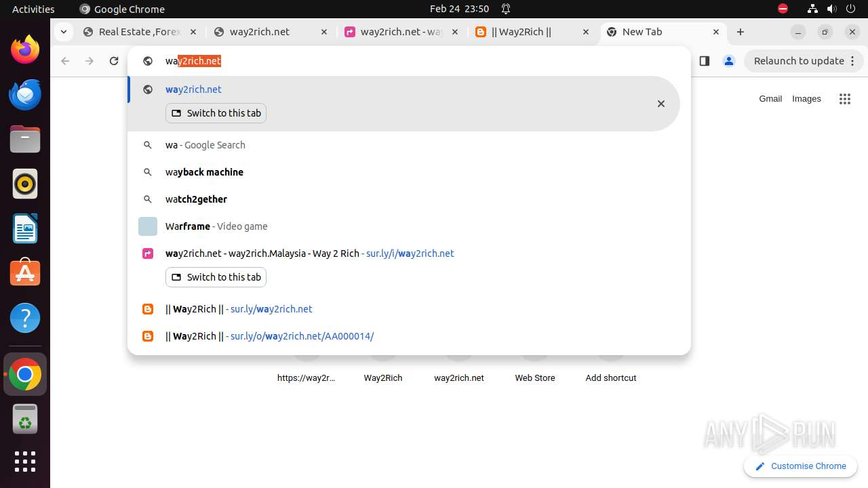Open the Images link

coord(806,99)
